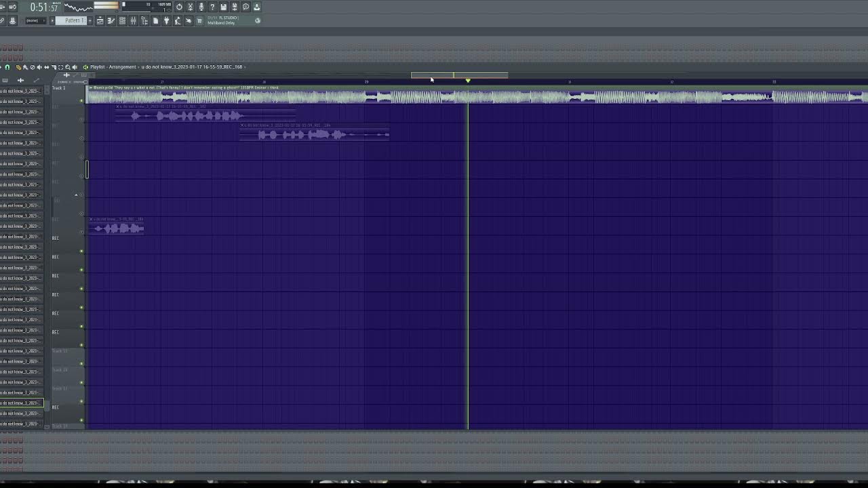Viewport: 868px width, 488px height.
Task: Select the Slip tool in Playlist toolbar
Action: [46, 67]
